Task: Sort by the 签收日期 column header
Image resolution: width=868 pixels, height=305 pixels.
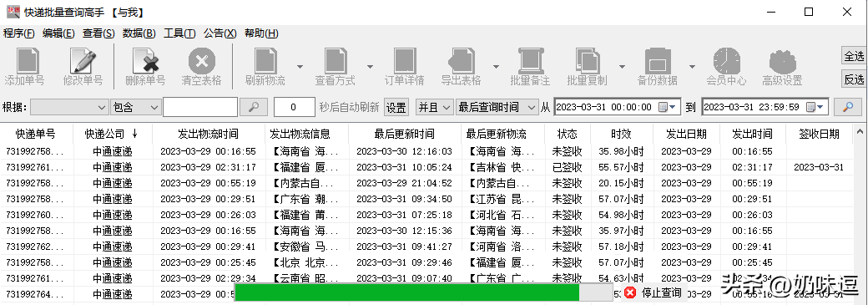Action: 819,134
